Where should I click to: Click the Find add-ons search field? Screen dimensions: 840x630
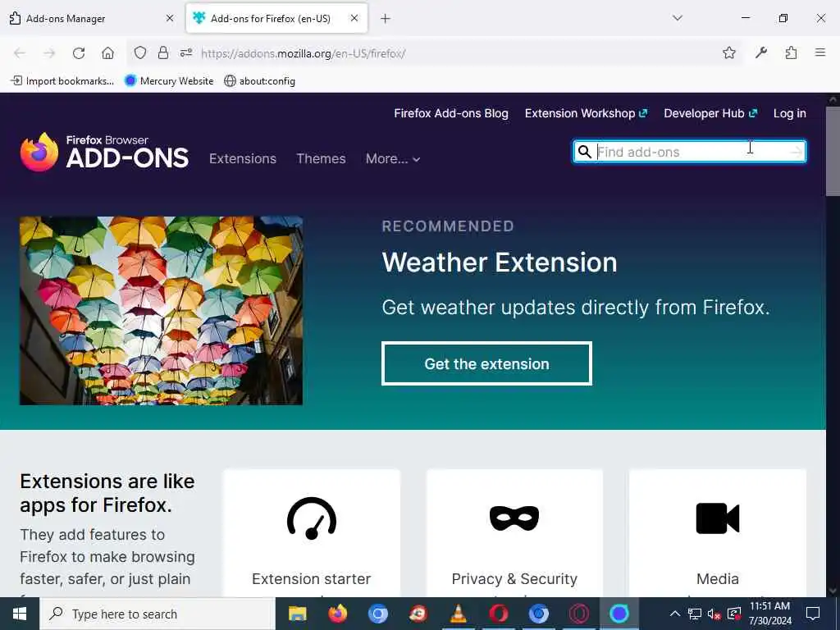[x=691, y=152]
